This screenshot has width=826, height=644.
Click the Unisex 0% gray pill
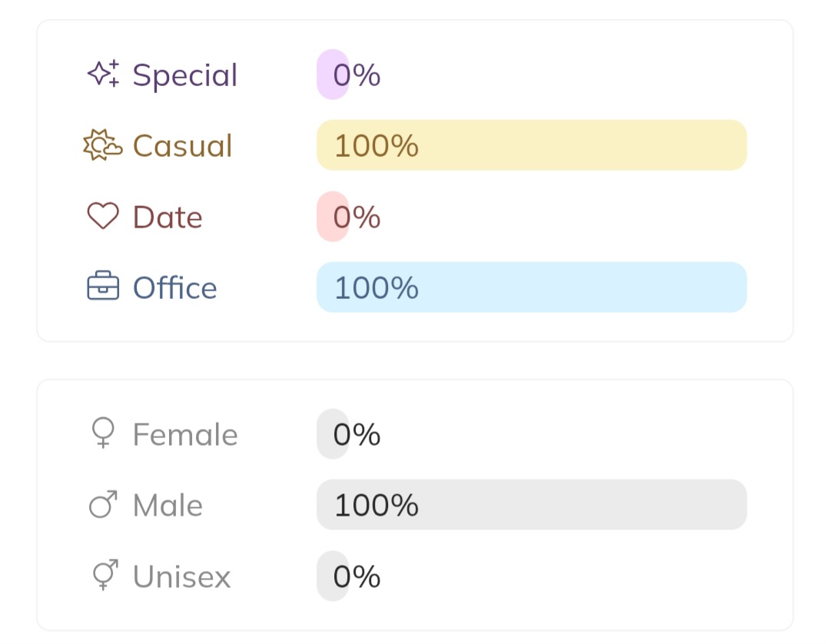pos(333,576)
